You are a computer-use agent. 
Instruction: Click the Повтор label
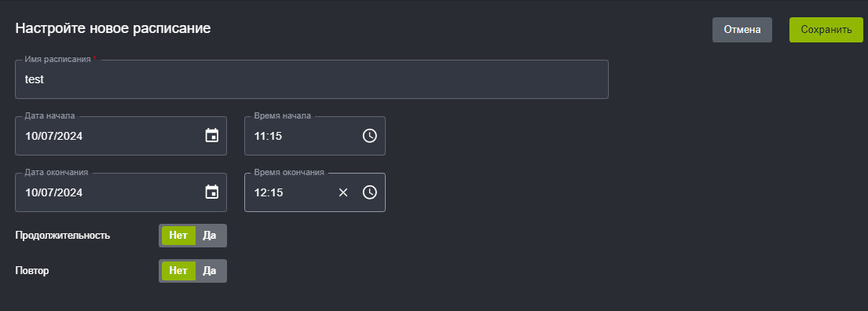click(32, 271)
